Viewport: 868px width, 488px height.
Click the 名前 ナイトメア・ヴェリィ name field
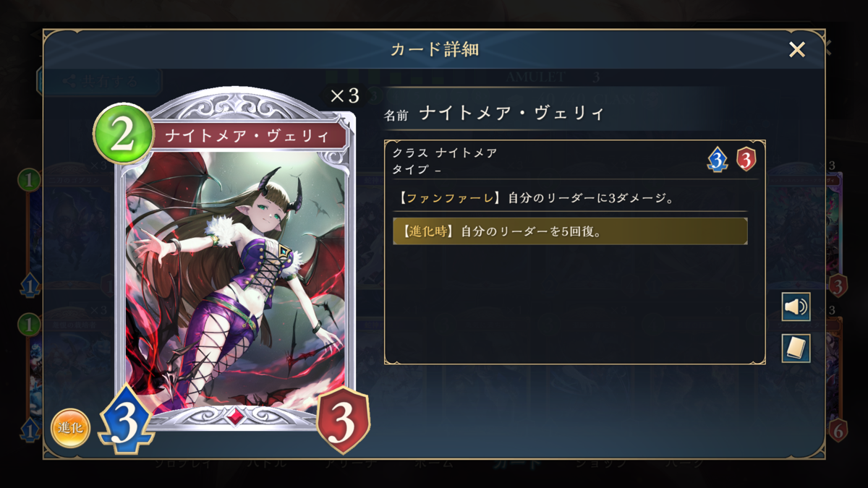tap(494, 114)
